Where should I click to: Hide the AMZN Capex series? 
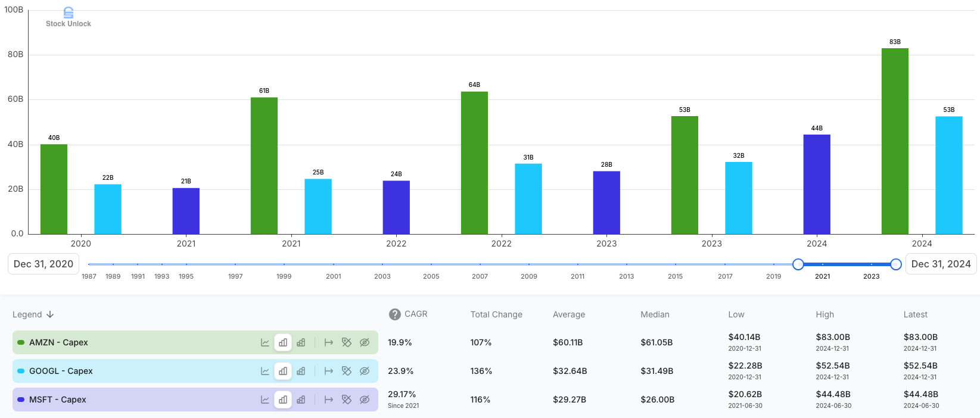pyautogui.click(x=365, y=342)
